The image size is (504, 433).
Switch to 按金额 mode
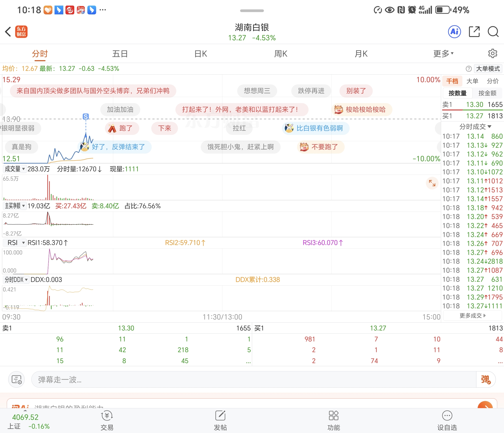[487, 93]
